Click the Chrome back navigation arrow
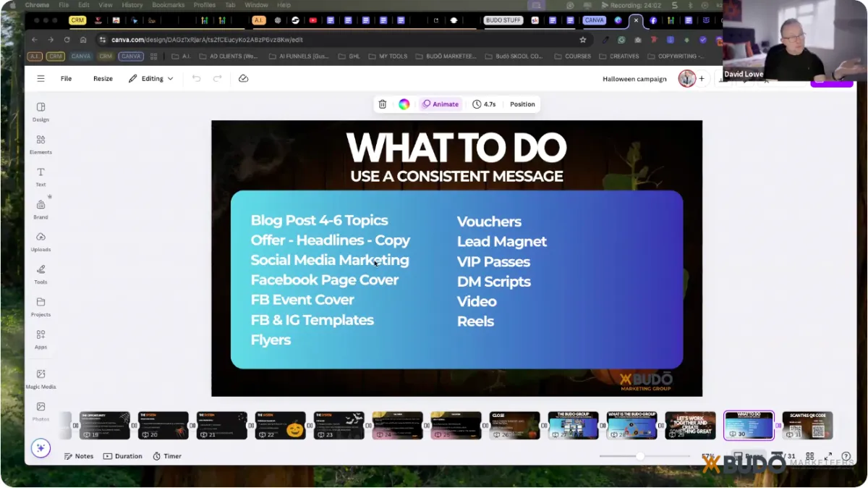The width and height of the screenshot is (868, 488). 33,40
